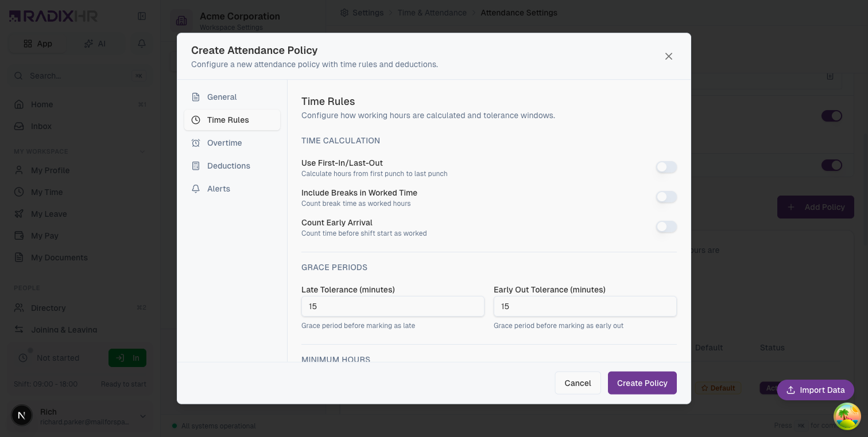Viewport: 868px width, 437px height.
Task: Click the Early Out Tolerance minutes field
Action: click(x=585, y=306)
